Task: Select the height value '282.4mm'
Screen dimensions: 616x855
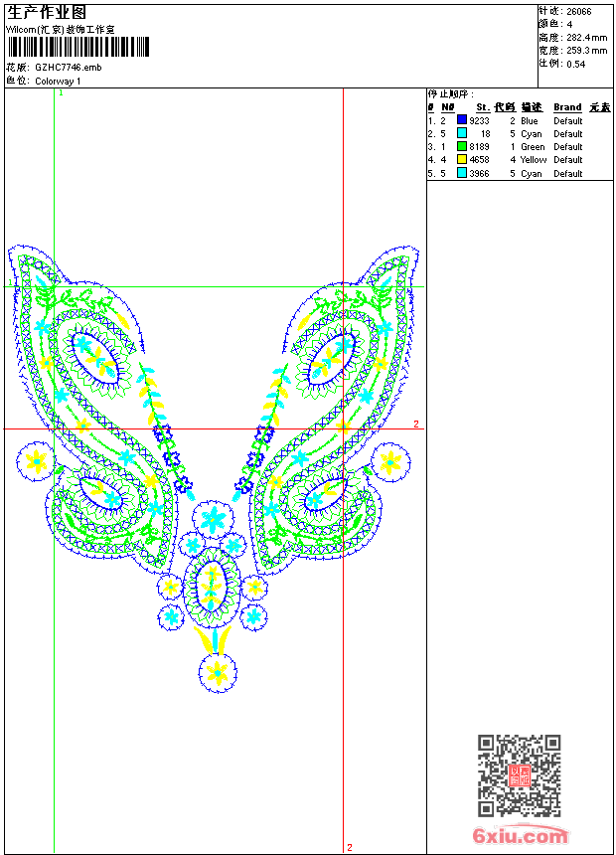Action: click(586, 38)
